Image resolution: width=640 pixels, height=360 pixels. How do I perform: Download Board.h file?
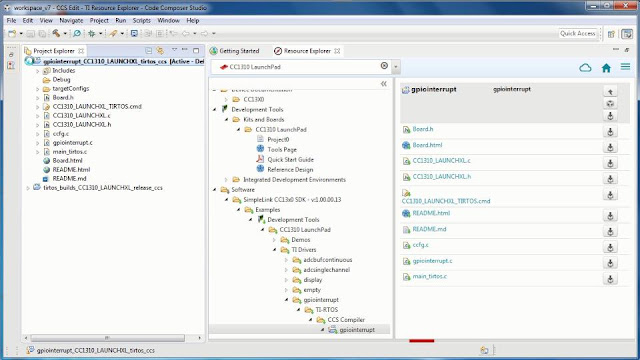click(x=610, y=131)
